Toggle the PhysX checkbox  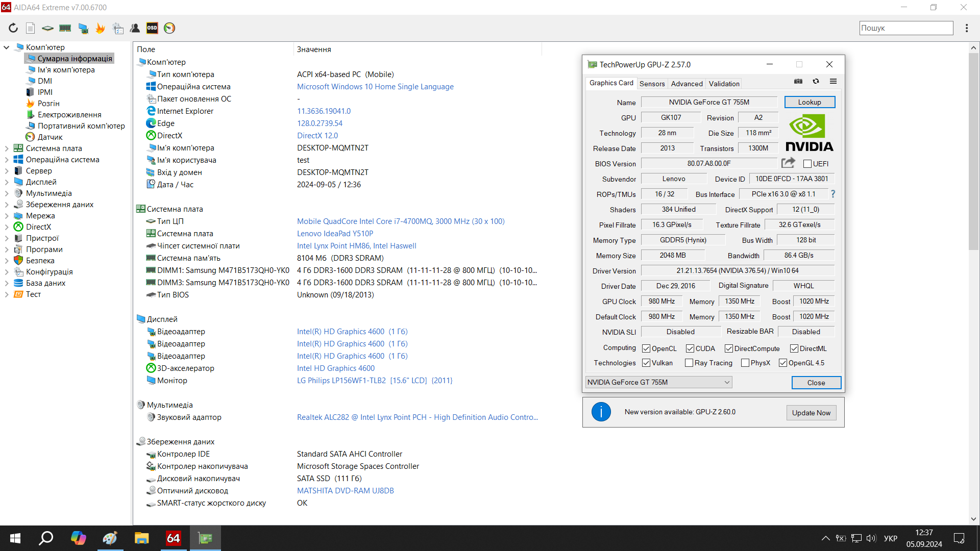[x=745, y=363]
